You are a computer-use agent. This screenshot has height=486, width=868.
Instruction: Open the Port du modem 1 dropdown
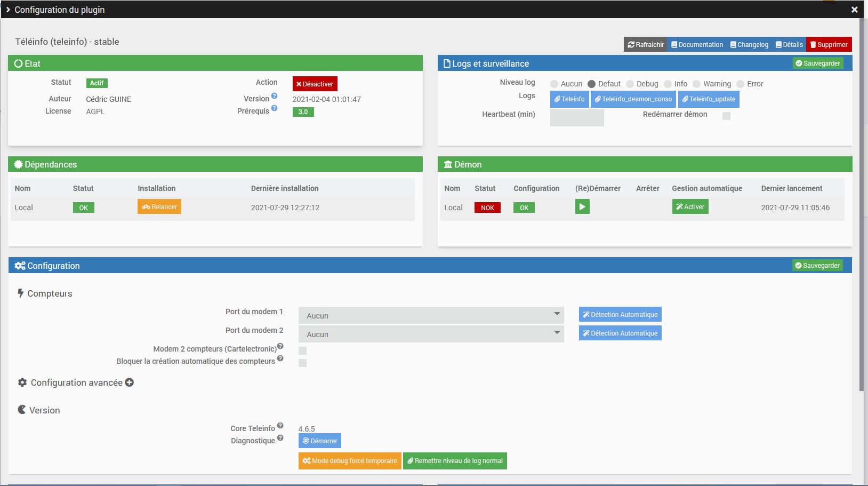pyautogui.click(x=431, y=315)
